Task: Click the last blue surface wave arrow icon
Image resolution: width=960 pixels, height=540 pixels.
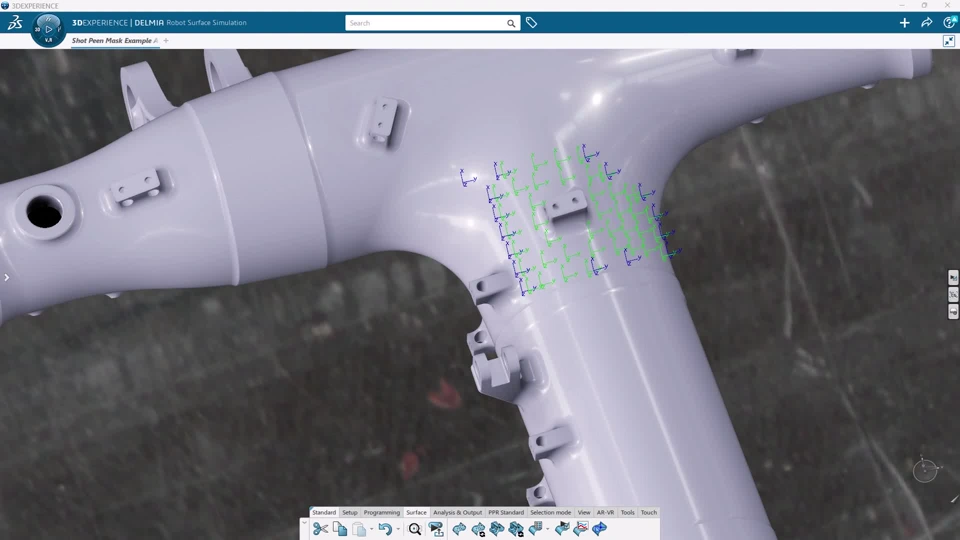Action: click(x=599, y=529)
